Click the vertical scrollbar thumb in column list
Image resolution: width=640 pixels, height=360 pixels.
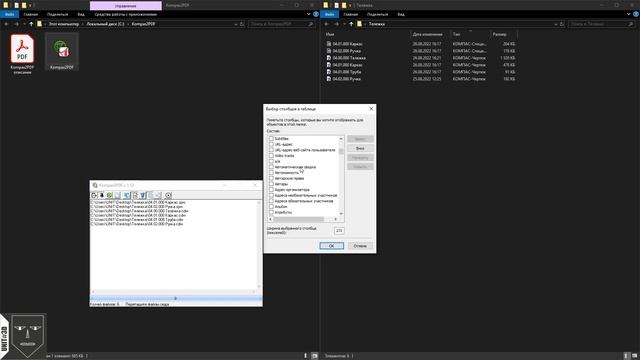(341, 151)
